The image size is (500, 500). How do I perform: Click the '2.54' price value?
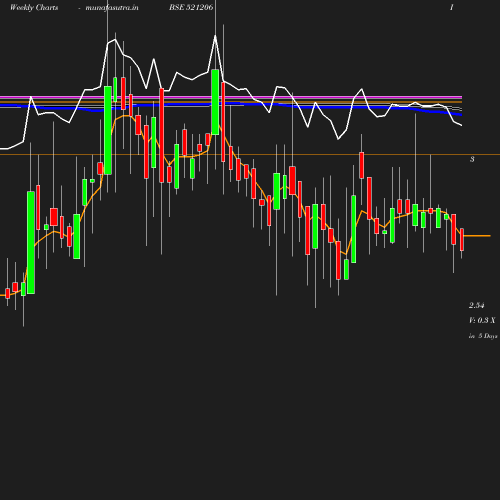[x=477, y=305]
